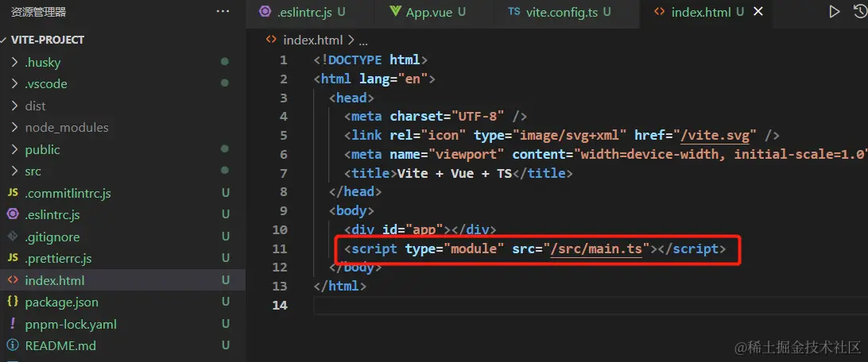The image size is (868, 362).
Task: Click the title text Vite + Vue + TS
Action: click(455, 174)
